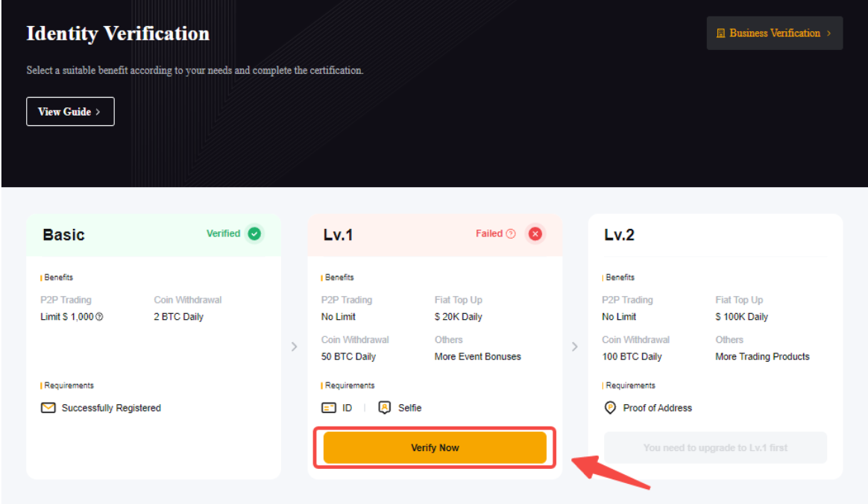Click the green Verified checkmark icon
The image size is (868, 504).
coord(254,233)
